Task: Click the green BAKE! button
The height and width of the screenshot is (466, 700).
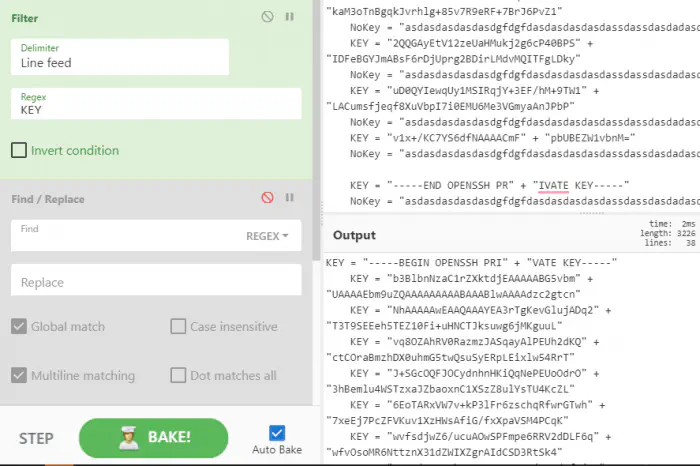Action: point(161,438)
